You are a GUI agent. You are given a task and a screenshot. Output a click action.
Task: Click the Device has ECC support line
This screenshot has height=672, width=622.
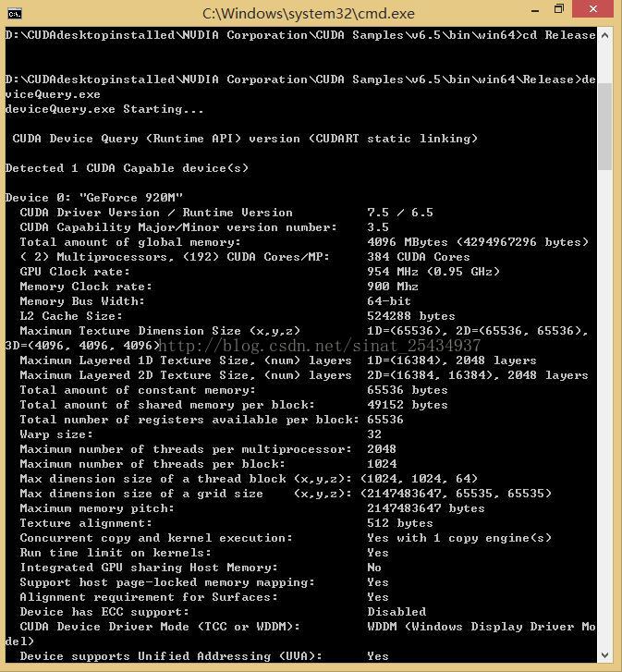click(223, 612)
